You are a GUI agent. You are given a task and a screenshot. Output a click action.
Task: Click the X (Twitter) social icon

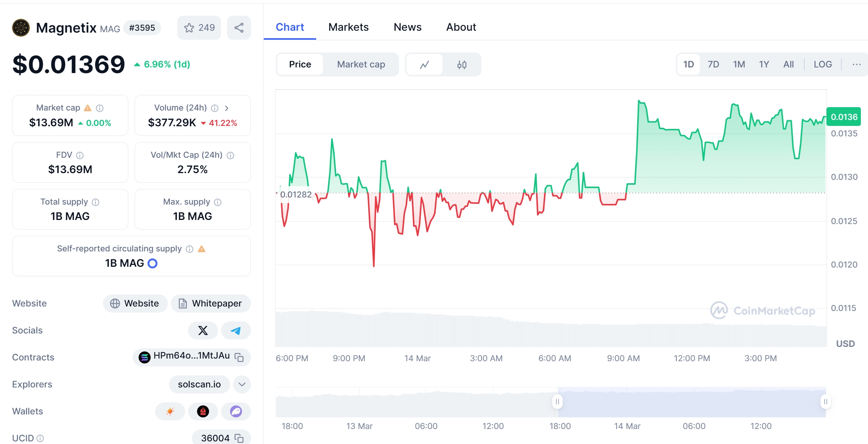(202, 330)
